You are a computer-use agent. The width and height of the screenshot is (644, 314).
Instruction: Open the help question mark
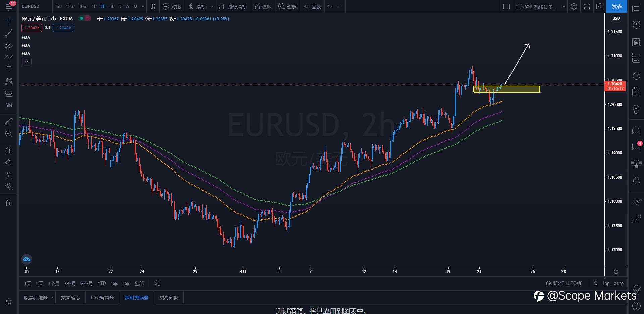click(x=636, y=305)
